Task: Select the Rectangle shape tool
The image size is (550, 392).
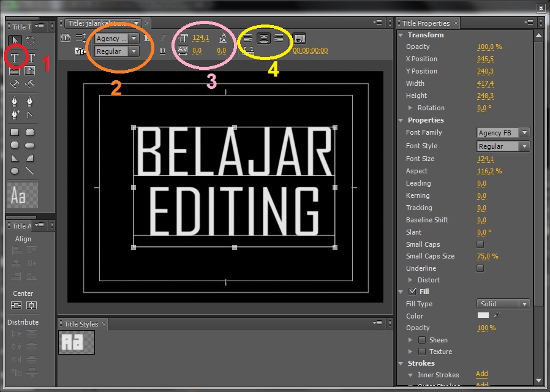Action: pos(15,132)
